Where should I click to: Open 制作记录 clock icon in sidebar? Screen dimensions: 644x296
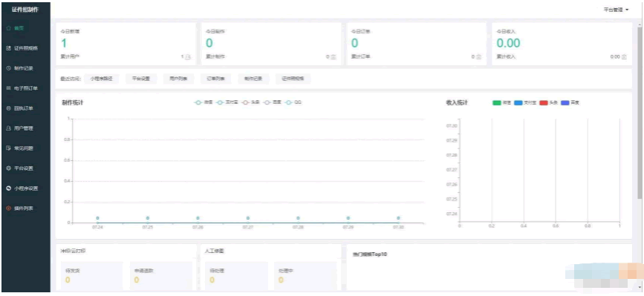[x=9, y=68]
